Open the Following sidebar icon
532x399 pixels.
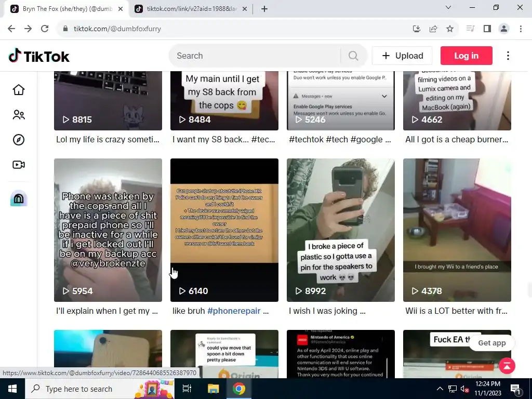(19, 115)
